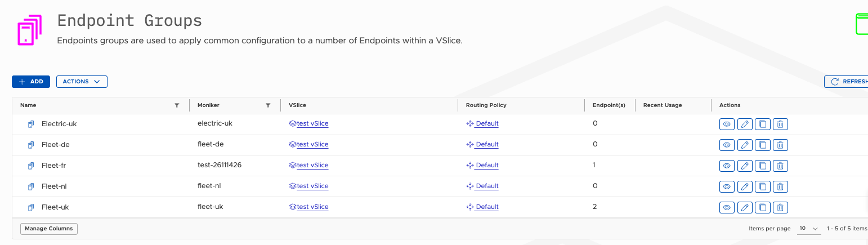
Task: Expand the Actions dropdown menu
Action: 82,82
